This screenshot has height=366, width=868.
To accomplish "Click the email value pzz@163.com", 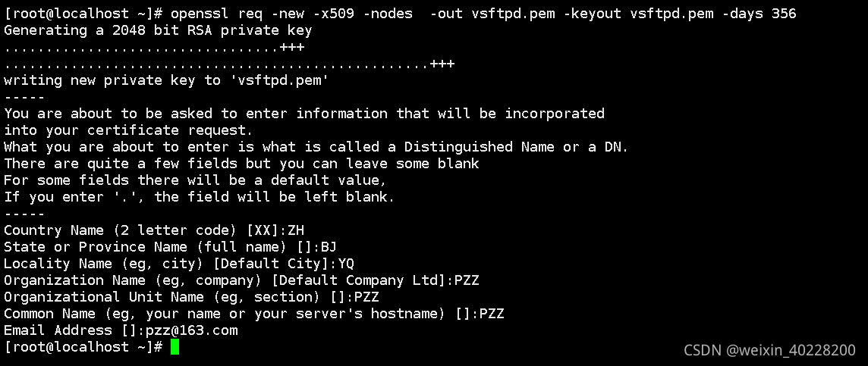I will pyautogui.click(x=191, y=330).
